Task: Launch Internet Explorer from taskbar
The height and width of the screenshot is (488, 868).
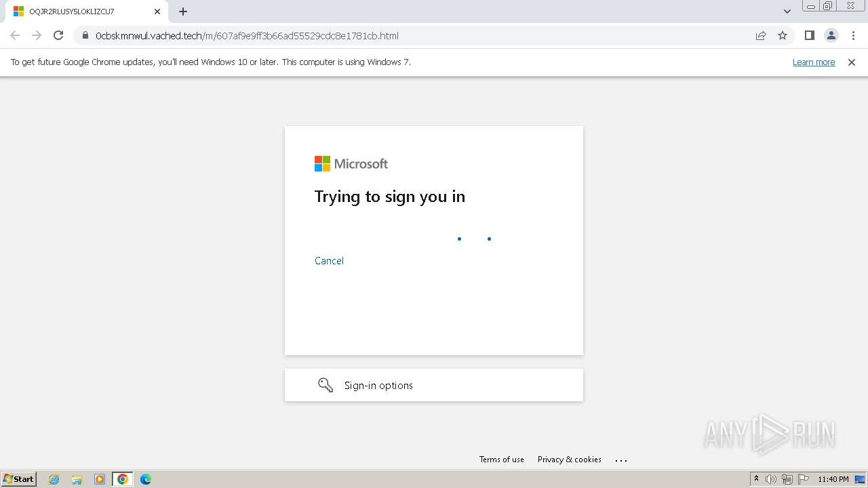Action: tap(54, 479)
